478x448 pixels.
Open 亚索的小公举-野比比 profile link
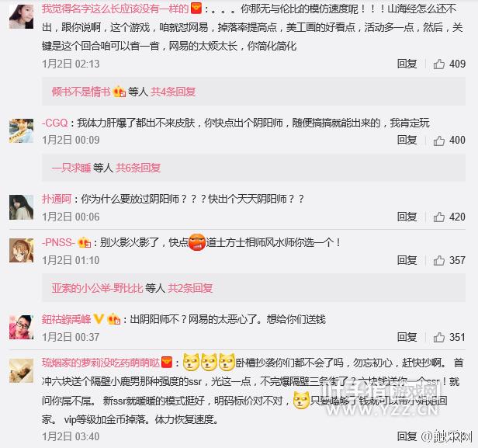pyautogui.click(x=97, y=287)
